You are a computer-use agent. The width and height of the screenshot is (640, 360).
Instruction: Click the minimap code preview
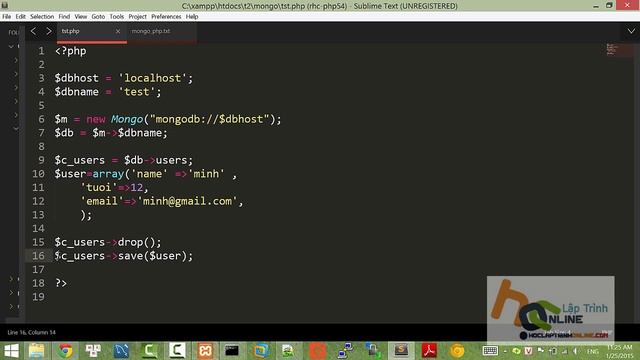pos(611,49)
